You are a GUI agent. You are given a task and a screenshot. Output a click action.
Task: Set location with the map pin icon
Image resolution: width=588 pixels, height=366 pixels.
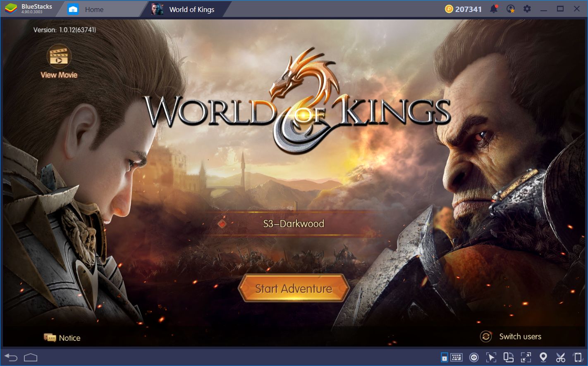(x=543, y=357)
